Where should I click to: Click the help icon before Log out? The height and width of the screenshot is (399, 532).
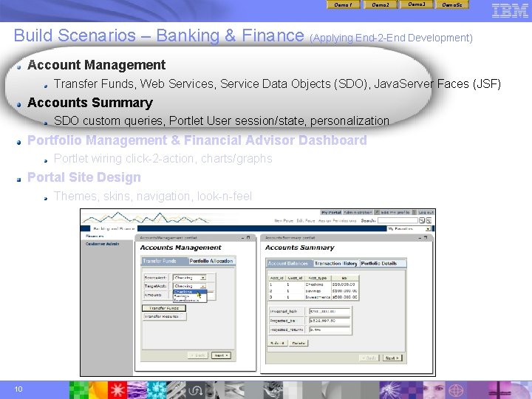pyautogui.click(x=414, y=212)
